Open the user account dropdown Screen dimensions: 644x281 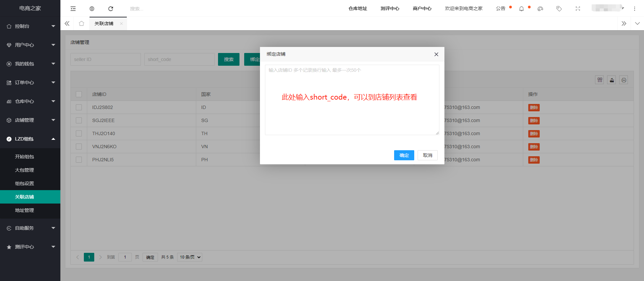click(608, 8)
